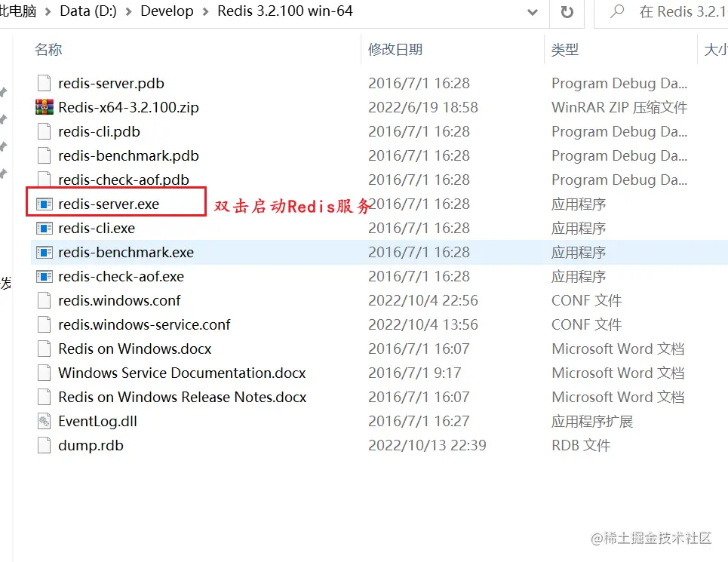Click Redis 3.2.100 win-64 breadcrumb segment
Viewport: 728px width, 562px height.
285,11
